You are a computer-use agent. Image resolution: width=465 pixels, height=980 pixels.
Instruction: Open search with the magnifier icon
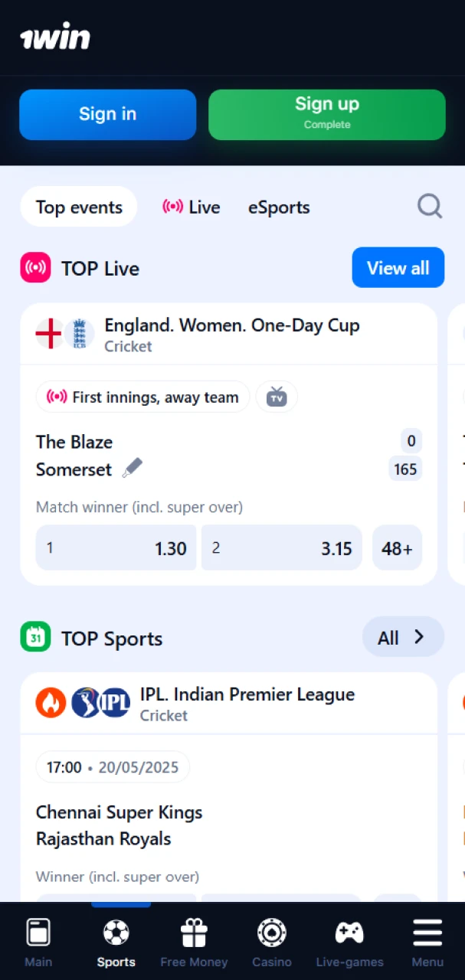[430, 206]
